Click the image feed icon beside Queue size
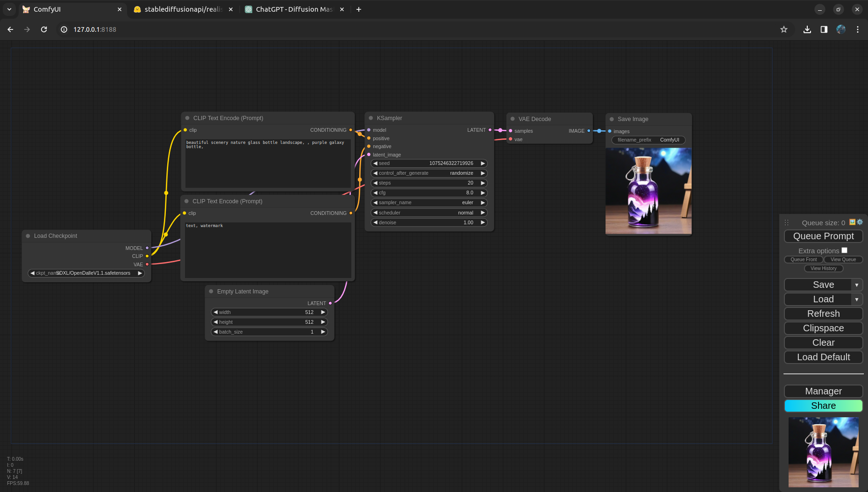868x492 pixels. 853,222
